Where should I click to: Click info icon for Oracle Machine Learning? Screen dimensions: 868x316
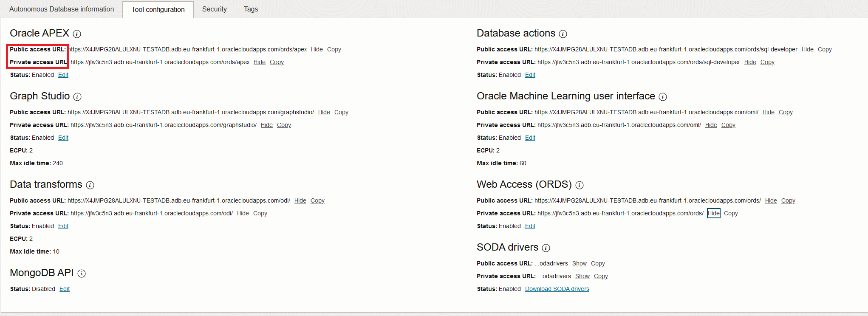pyautogui.click(x=663, y=97)
